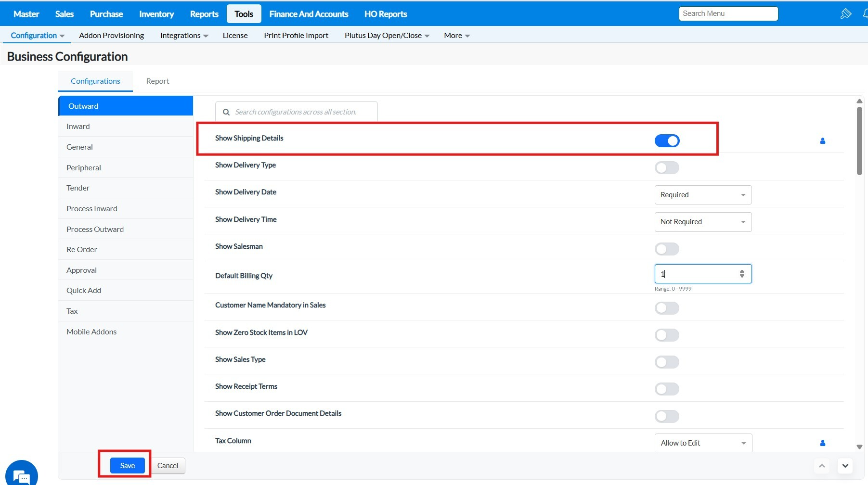This screenshot has height=485, width=868.
Task: Click user icon beside Tax Column
Action: [x=822, y=443]
